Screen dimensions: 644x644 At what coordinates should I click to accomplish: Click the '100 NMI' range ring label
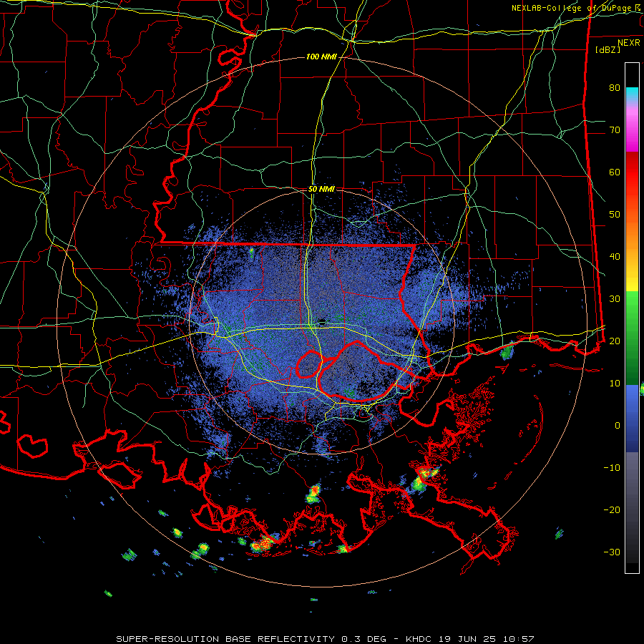[321, 57]
